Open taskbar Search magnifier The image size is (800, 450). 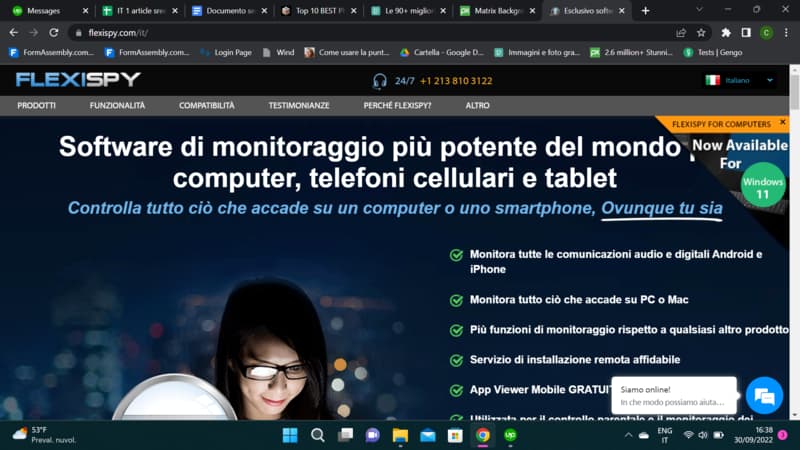pos(318,435)
